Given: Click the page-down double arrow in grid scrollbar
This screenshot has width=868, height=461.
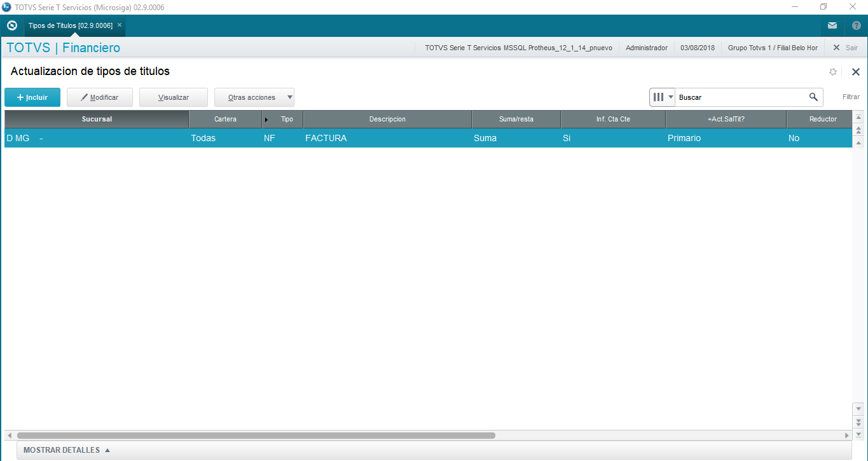Looking at the screenshot, I should click(858, 422).
